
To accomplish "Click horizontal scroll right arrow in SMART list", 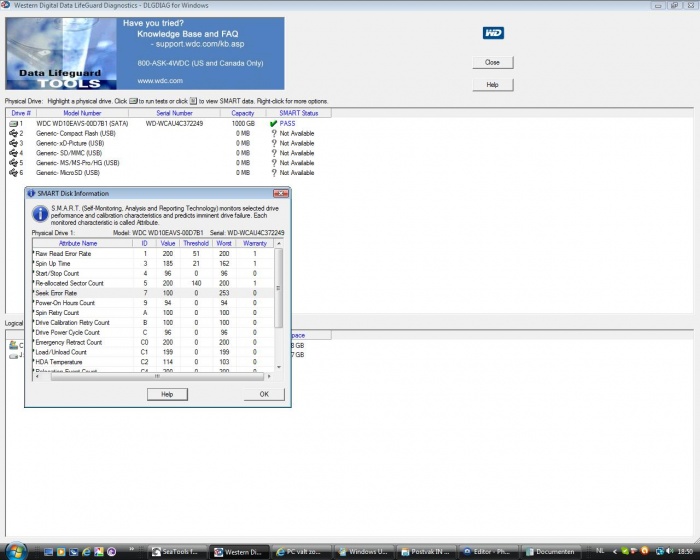I will point(269,376).
